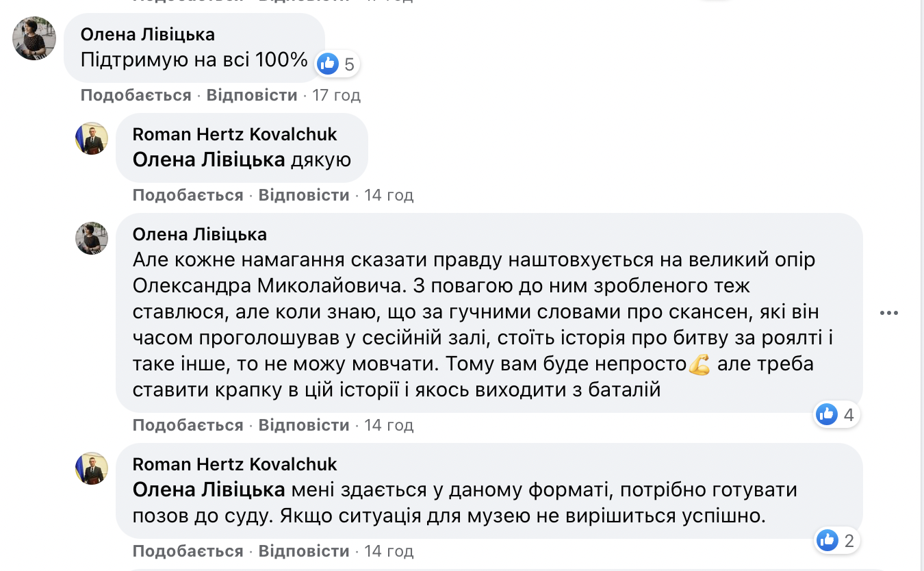Reply to Олена's long comment about скансен
Screen dimensions: 924x571
[304, 425]
